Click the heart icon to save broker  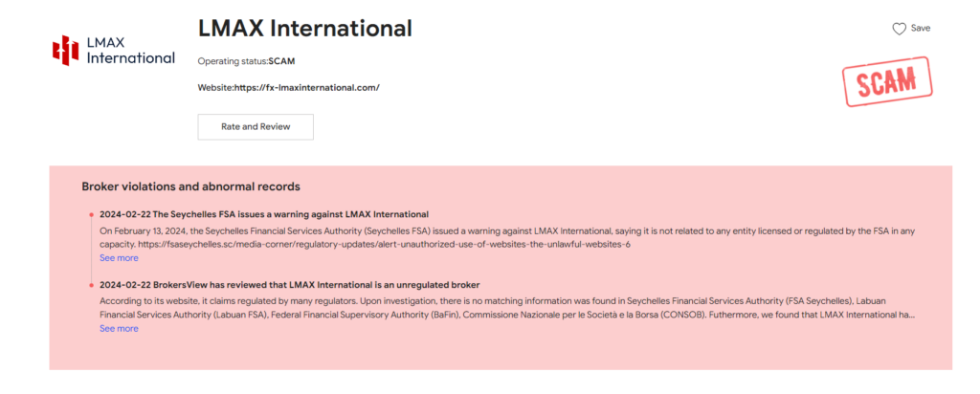pos(899,29)
